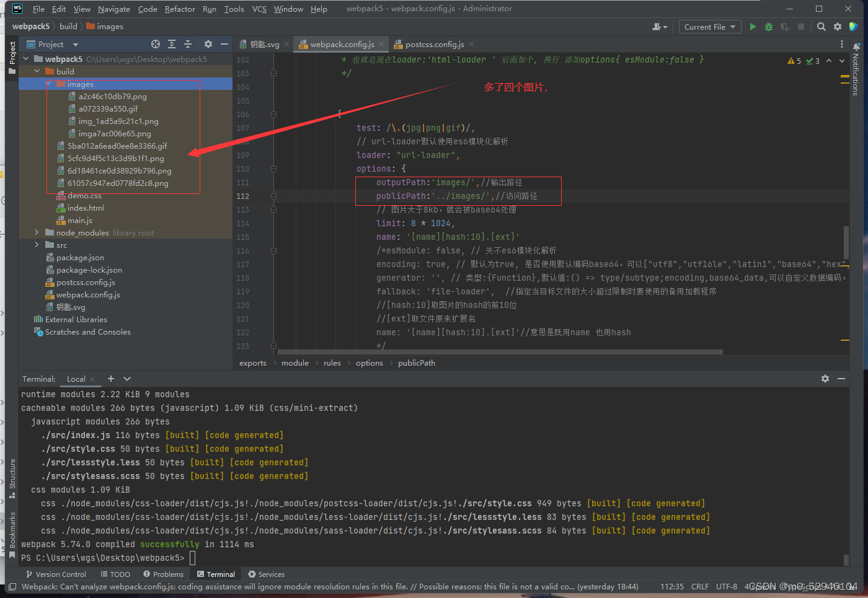This screenshot has width=868, height=598.
Task: Open Project panel options gear
Action: coord(208,44)
